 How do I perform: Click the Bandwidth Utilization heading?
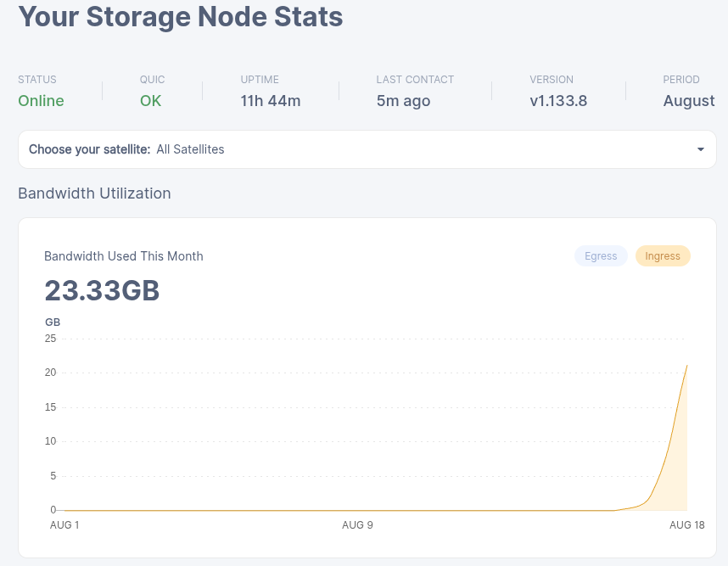tap(94, 193)
